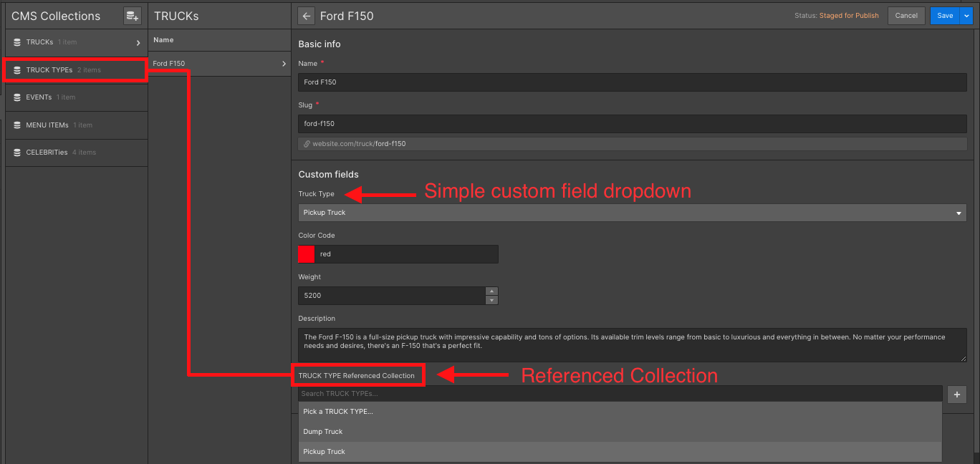The height and width of the screenshot is (464, 980).
Task: Add a TRUCK TYPE with the plus button
Action: 957,395
